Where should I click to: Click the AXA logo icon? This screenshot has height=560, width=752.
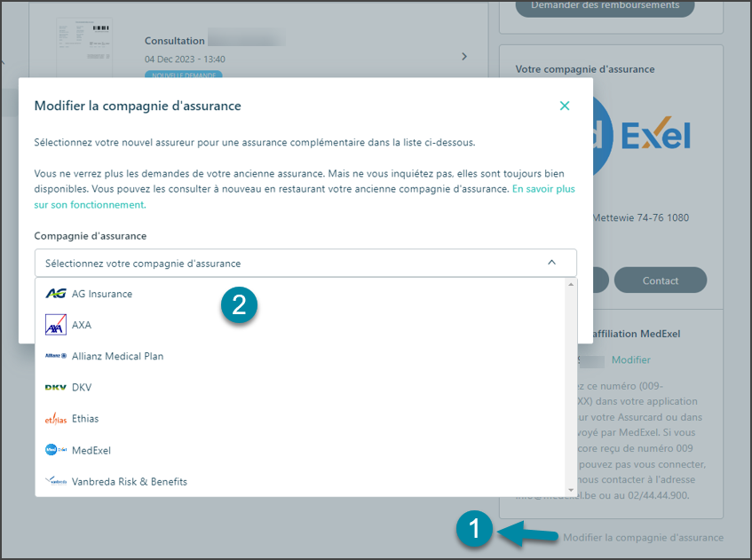point(56,325)
